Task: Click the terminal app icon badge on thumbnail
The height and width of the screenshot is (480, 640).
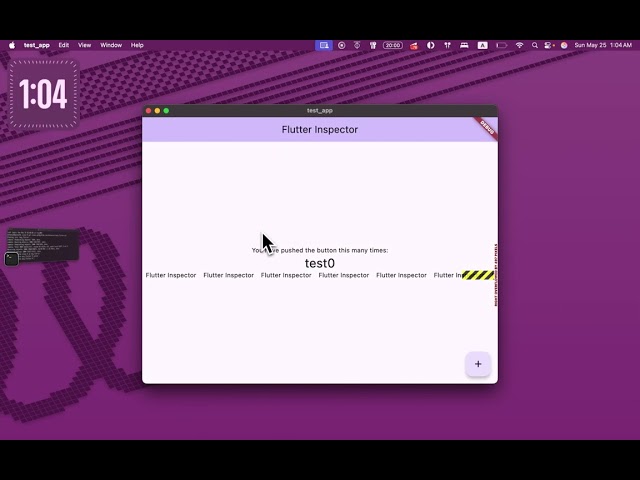Action: click(11, 259)
